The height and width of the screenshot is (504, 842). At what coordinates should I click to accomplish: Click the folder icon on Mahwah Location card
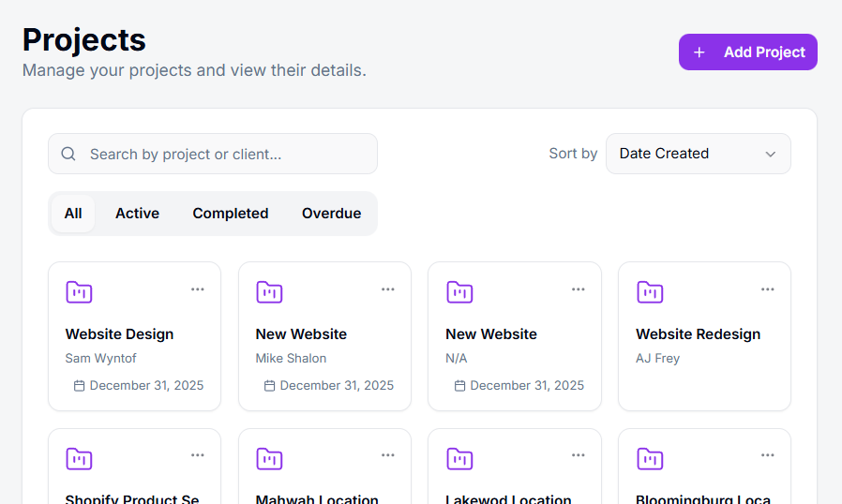269,458
